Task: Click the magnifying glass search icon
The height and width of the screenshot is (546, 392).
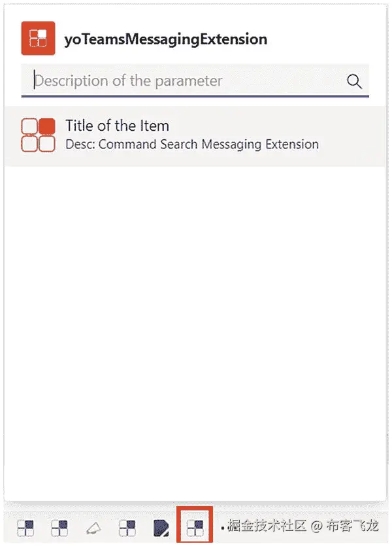Action: pyautogui.click(x=354, y=81)
